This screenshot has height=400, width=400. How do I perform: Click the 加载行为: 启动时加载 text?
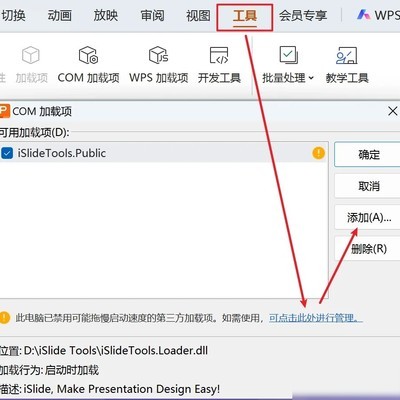pos(49,370)
